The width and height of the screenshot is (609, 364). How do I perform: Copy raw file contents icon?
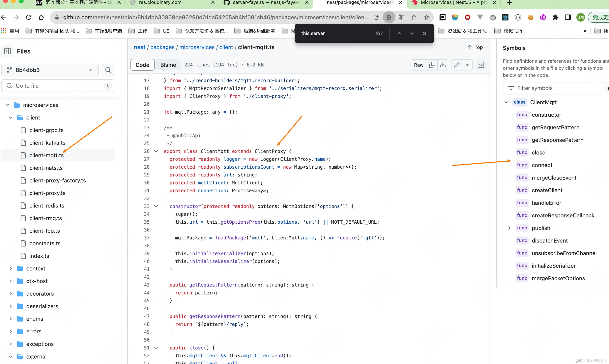tap(432, 65)
